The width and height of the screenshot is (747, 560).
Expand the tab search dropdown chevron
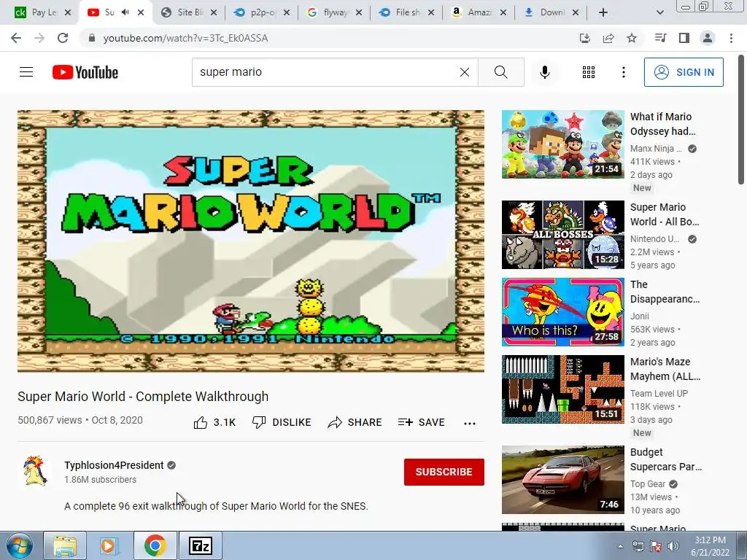click(x=659, y=12)
